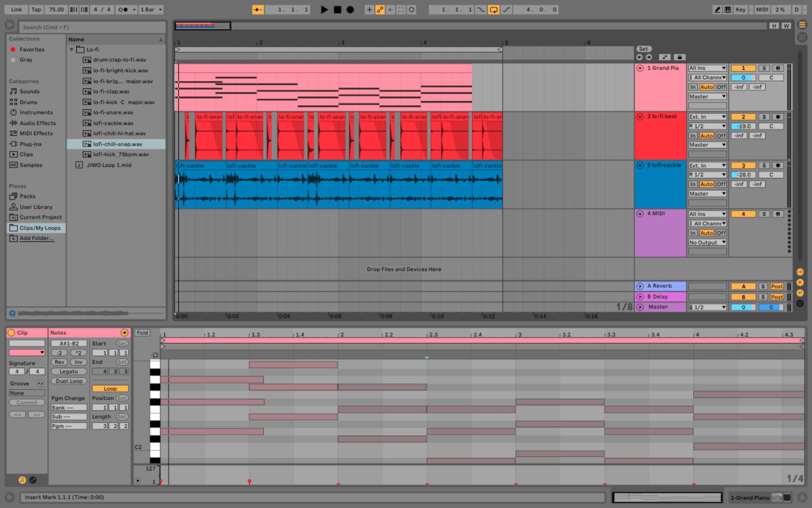Toggle the Automation Arm icon
812x508 pixels.
pos(380,10)
